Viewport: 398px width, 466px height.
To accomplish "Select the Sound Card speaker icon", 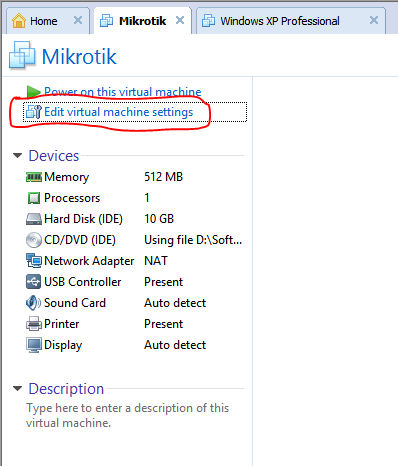I will (x=33, y=303).
